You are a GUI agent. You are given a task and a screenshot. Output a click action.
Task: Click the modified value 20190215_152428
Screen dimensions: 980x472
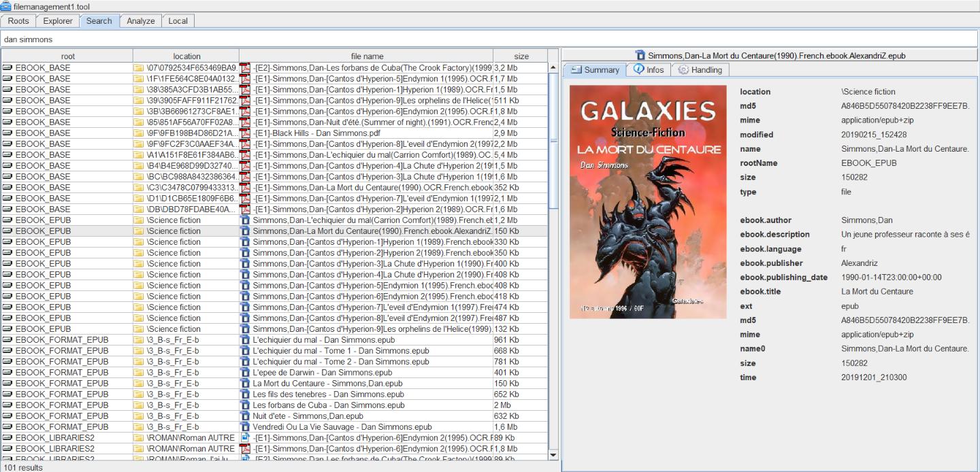tap(874, 135)
